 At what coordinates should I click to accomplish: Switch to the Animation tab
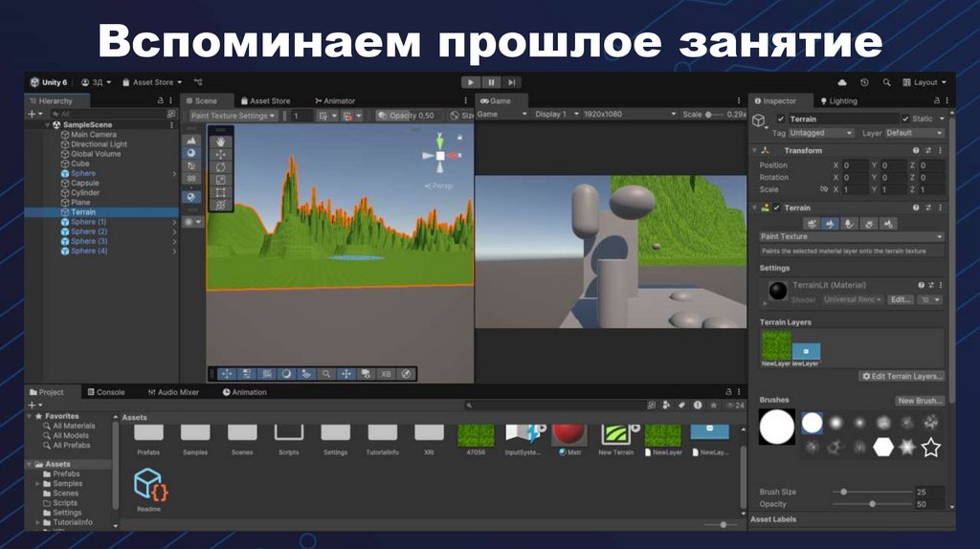point(244,392)
